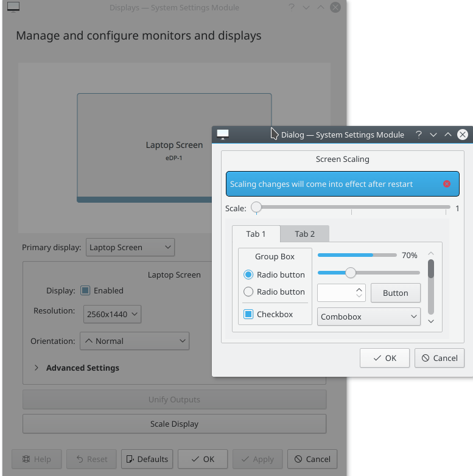
Task: Click the Scale Display button
Action: point(174,424)
